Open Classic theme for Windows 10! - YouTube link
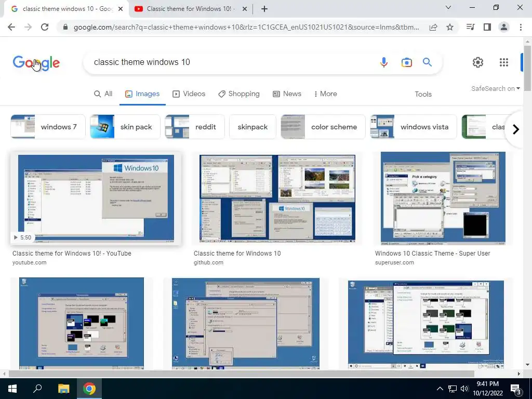 pyautogui.click(x=72, y=254)
